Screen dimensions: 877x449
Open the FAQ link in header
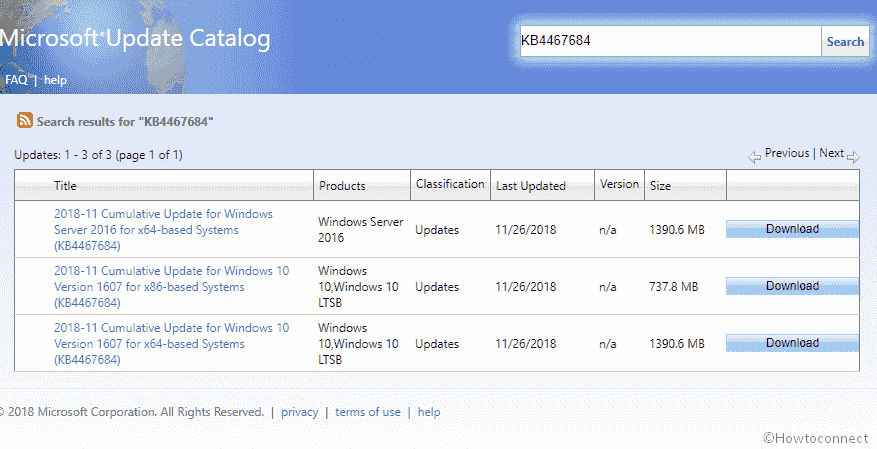[16, 79]
